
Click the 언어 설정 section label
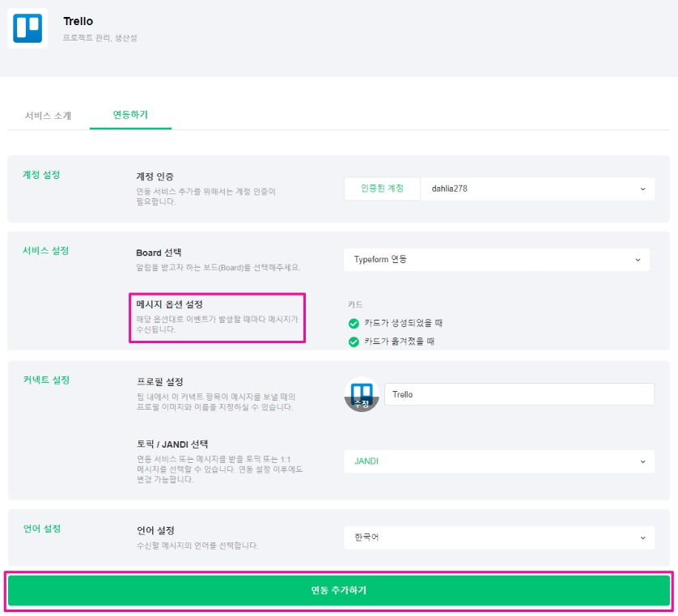[x=41, y=529]
